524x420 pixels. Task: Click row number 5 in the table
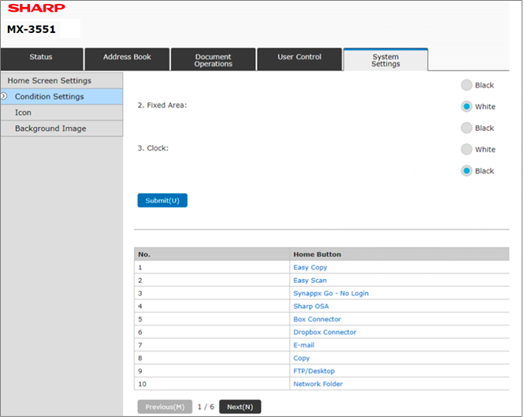pyautogui.click(x=140, y=319)
